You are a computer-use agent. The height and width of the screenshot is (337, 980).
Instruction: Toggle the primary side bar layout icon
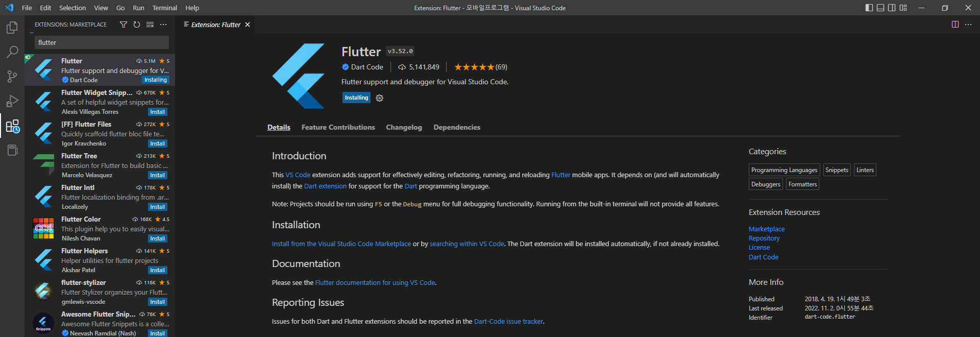[x=869, y=8]
